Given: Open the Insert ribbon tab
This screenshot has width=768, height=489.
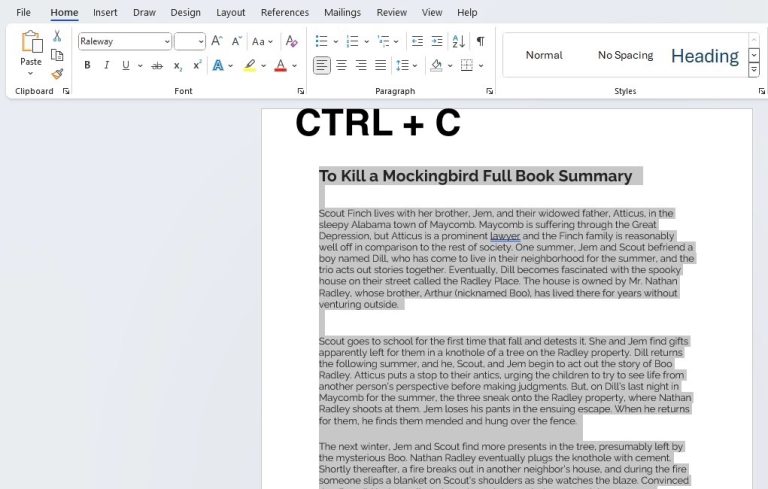Looking at the screenshot, I should (x=105, y=12).
